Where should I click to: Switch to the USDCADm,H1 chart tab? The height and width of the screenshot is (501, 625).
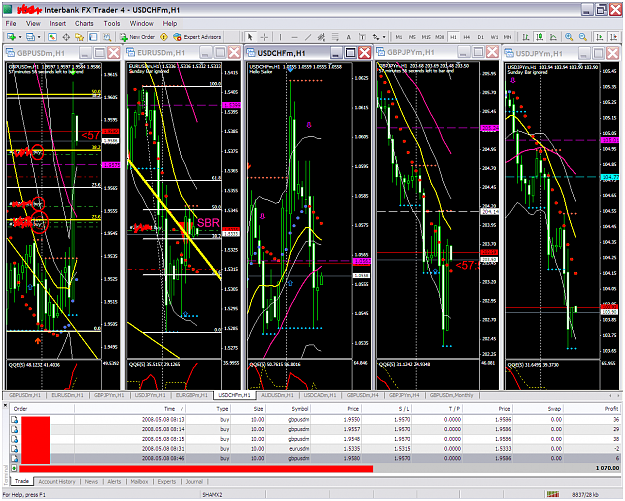pos(320,395)
